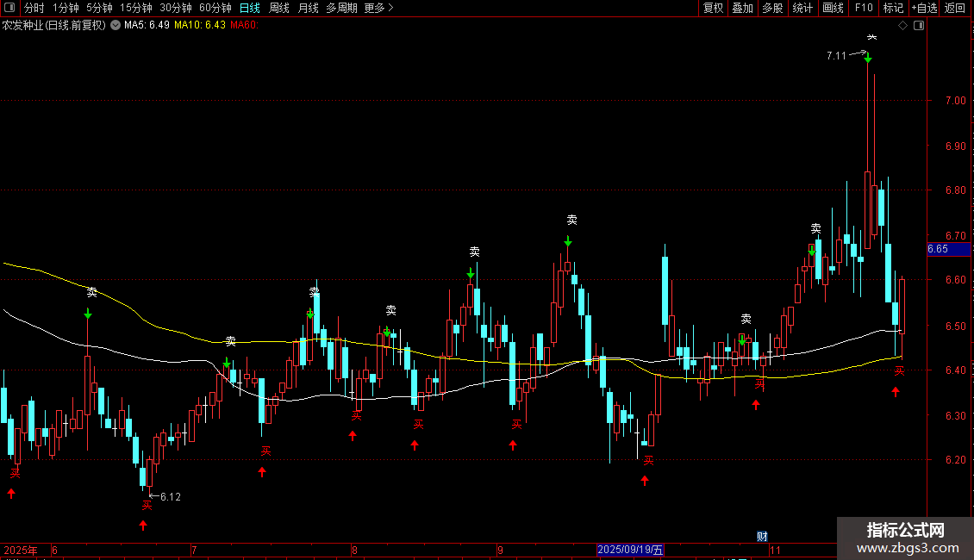Viewport: 974px width, 560px height.
Task: Activate the 画线 drawing tool
Action: 833,8
